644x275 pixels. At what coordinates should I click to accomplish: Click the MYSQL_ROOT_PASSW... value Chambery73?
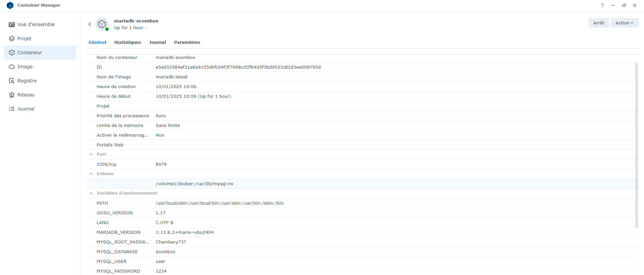pyautogui.click(x=171, y=242)
